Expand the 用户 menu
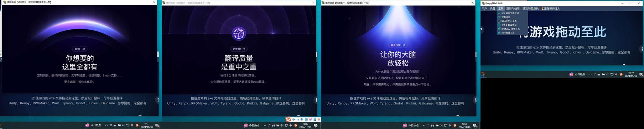Screen dimensions: 644x129 pos(484,9)
